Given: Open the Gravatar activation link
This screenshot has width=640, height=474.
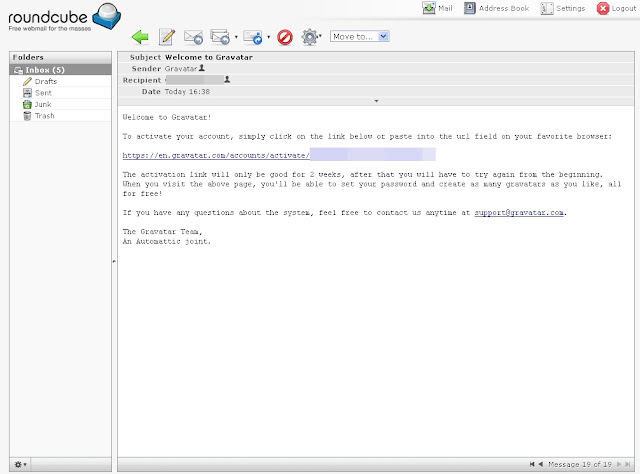Looking at the screenshot, I should [x=279, y=155].
